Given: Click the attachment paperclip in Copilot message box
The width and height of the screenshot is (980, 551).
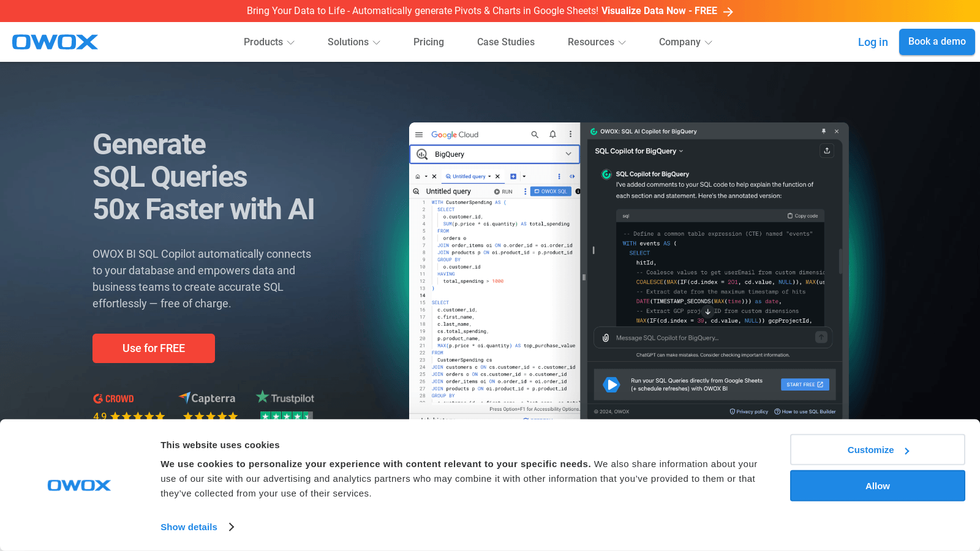Looking at the screenshot, I should 606,338.
